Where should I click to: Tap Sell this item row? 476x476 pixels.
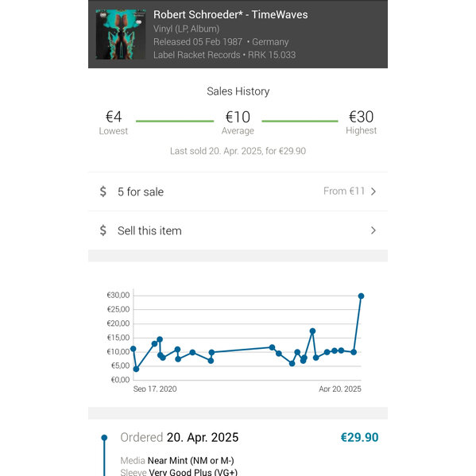tap(238, 230)
